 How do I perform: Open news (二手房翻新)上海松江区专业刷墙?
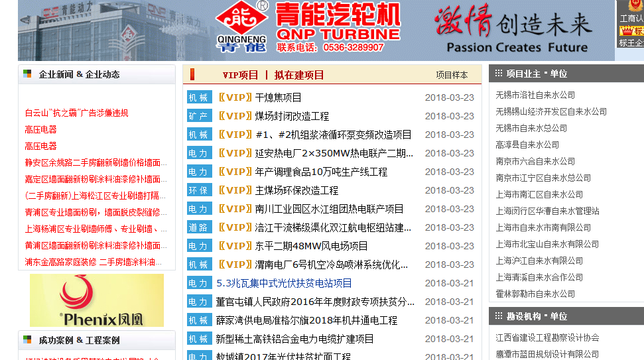pos(96,196)
